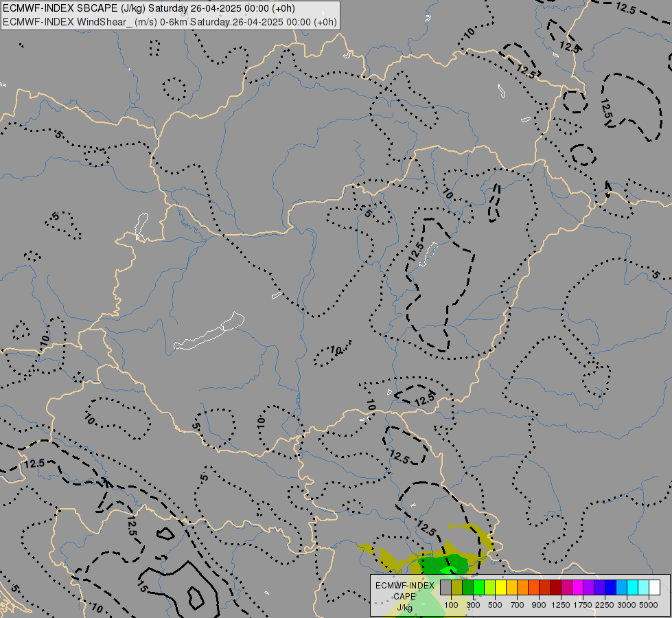Screen dimensions: 672x618
Task: Select the white swatch above 5000
Action: (655, 588)
